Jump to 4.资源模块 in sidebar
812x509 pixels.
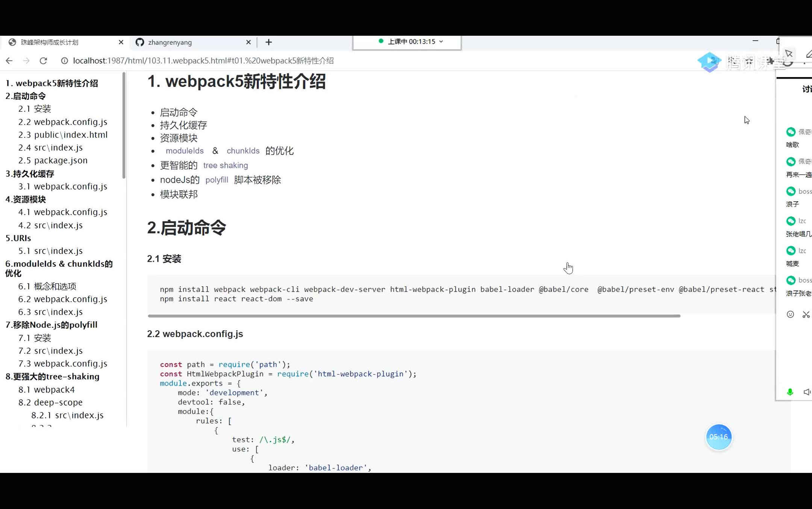26,199
